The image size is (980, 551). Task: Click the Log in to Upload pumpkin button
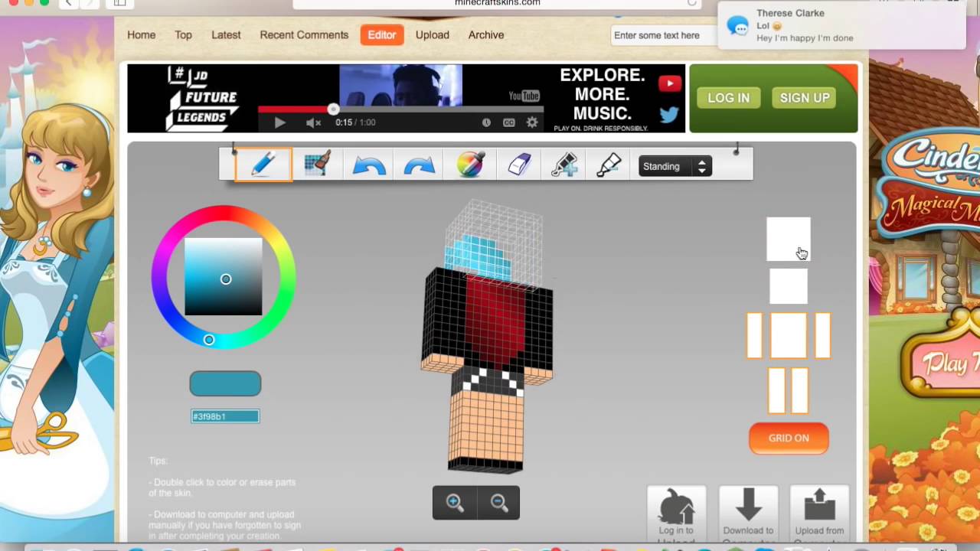click(676, 514)
